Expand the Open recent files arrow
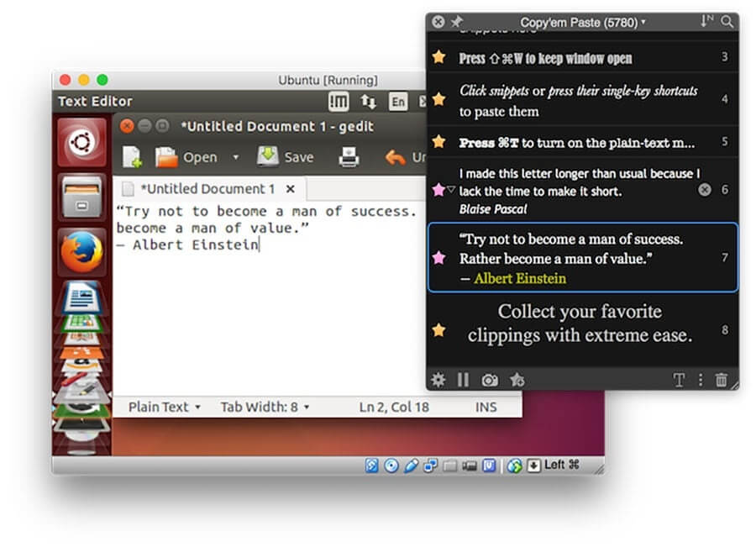Viewport: 756px width, 547px height. [x=236, y=157]
